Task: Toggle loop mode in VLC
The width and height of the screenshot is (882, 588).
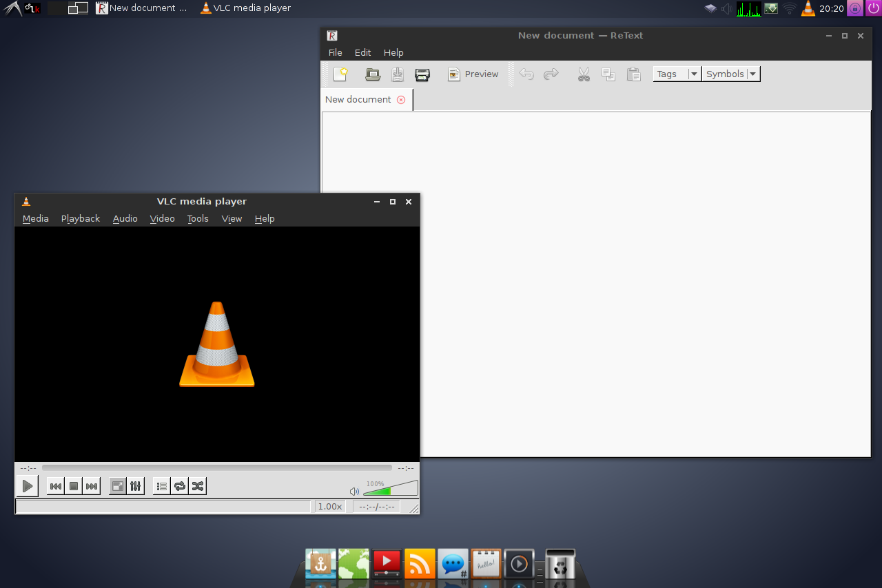Action: 180,486
